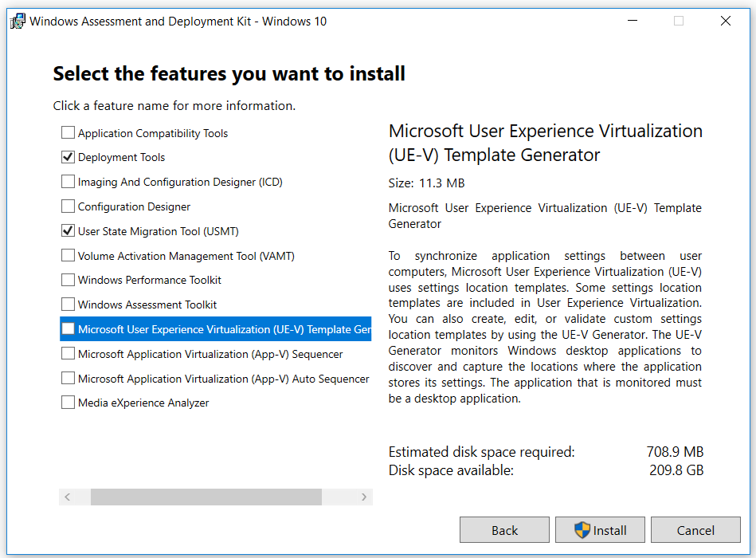This screenshot has width=756, height=558.
Task: Uncheck User State Migration Tool (USMT)
Action: tap(68, 231)
